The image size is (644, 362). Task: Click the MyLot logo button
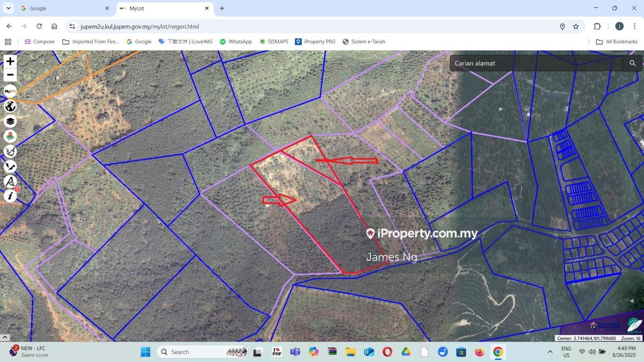point(10,91)
